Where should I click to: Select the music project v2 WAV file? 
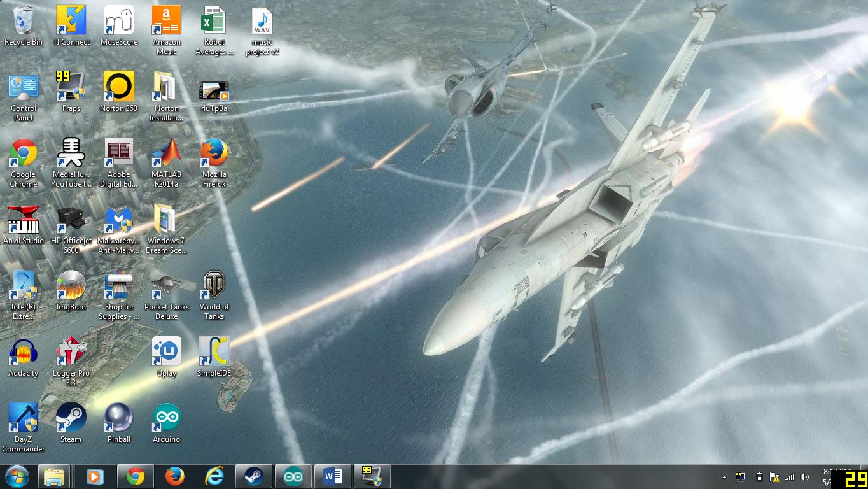[x=262, y=31]
